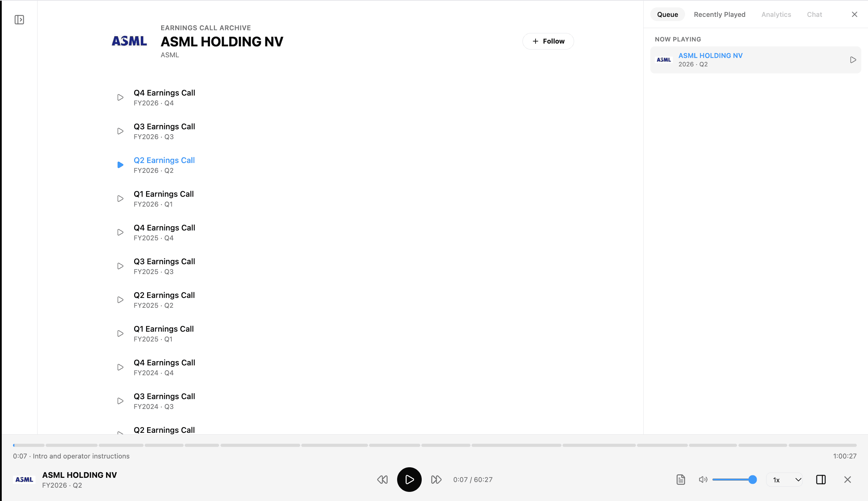This screenshot has height=501, width=868.
Task: Open the Chat tab
Action: coord(814,14)
